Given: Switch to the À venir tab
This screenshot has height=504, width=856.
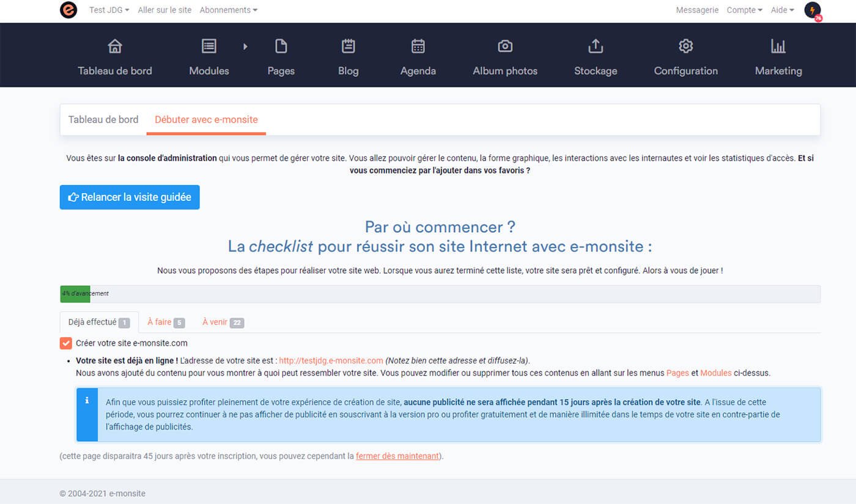Looking at the screenshot, I should (223, 322).
